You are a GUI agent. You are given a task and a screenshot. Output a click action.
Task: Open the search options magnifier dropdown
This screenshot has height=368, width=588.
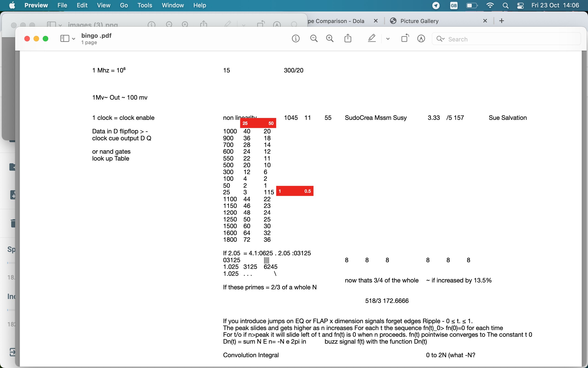click(440, 39)
